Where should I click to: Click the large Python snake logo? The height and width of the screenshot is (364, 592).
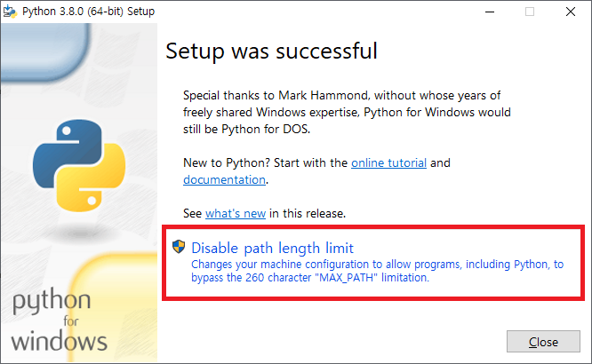tap(77, 166)
